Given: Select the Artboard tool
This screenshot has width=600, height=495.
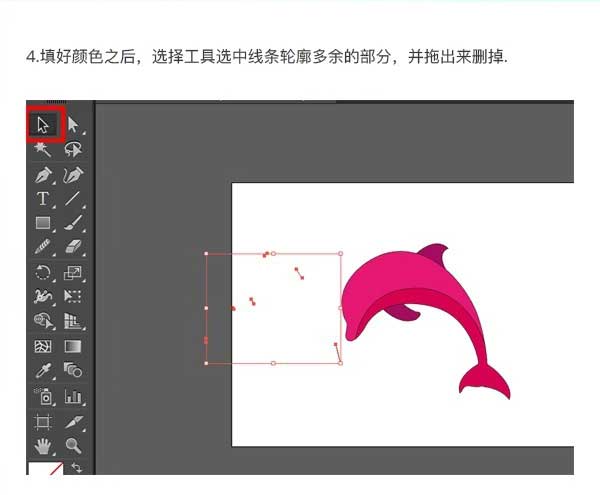Looking at the screenshot, I should 43,422.
